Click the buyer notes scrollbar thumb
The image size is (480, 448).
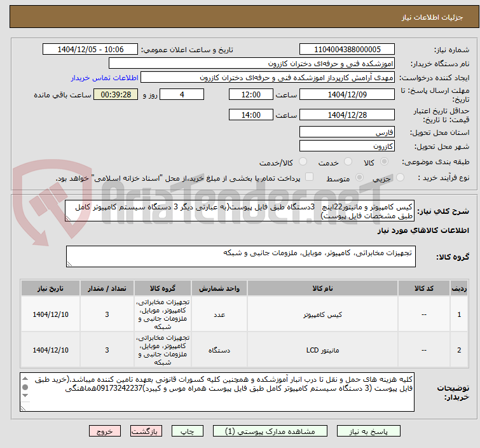25,388
